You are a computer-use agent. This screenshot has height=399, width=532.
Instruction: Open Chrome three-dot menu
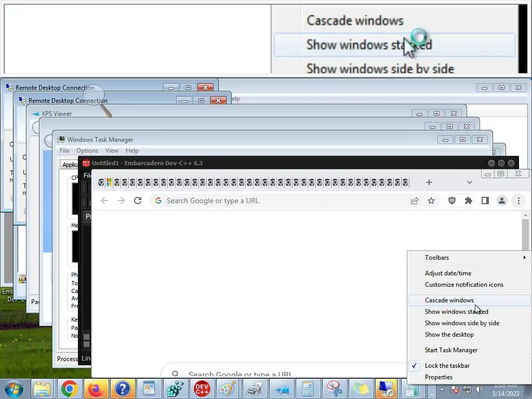click(518, 201)
